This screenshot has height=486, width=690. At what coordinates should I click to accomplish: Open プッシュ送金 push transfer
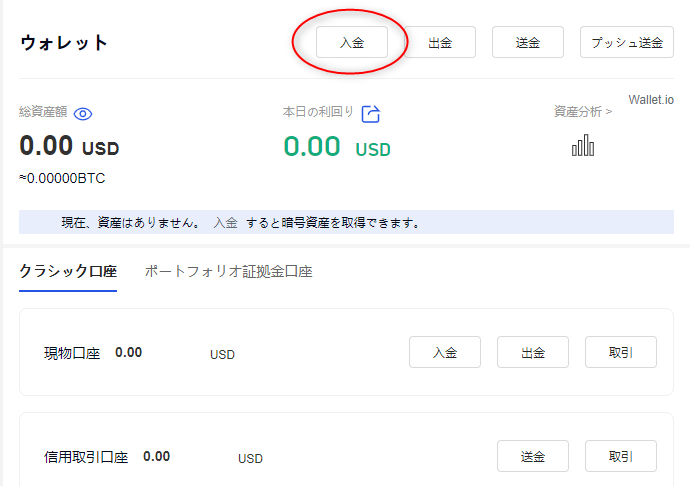(626, 43)
